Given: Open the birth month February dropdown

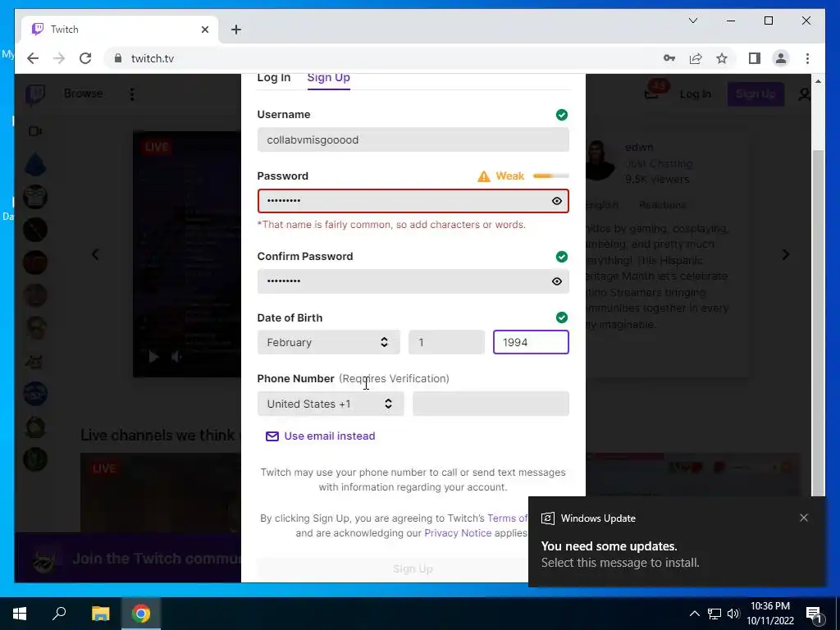Looking at the screenshot, I should [x=328, y=342].
